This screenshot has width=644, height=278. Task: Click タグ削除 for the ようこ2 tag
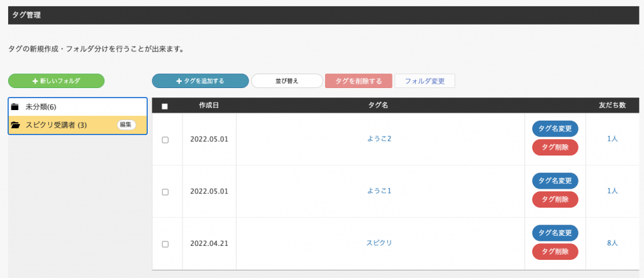(555, 147)
